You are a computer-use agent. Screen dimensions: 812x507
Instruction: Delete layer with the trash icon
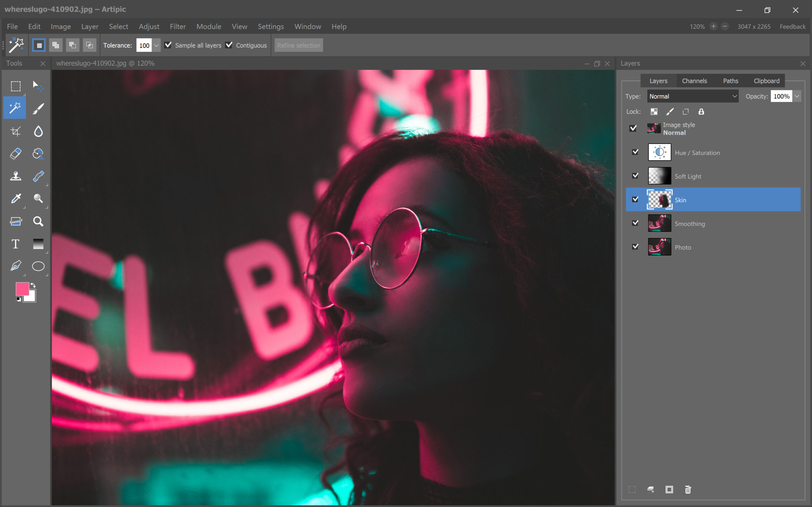[688, 490]
